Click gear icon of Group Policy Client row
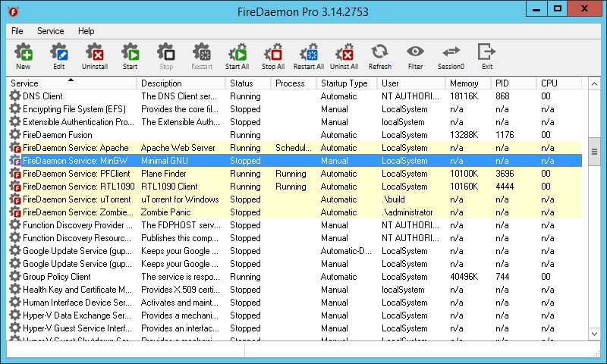 [x=14, y=277]
